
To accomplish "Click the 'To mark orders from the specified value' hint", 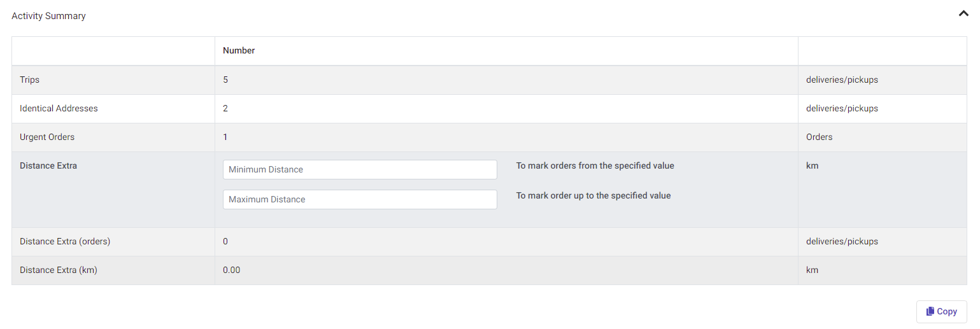I will 595,165.
